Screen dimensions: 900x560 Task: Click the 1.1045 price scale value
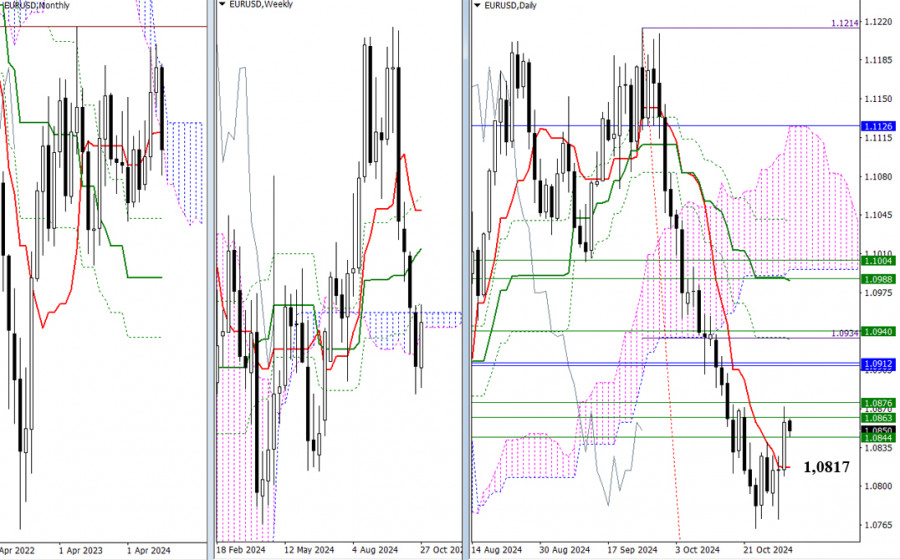click(x=878, y=215)
